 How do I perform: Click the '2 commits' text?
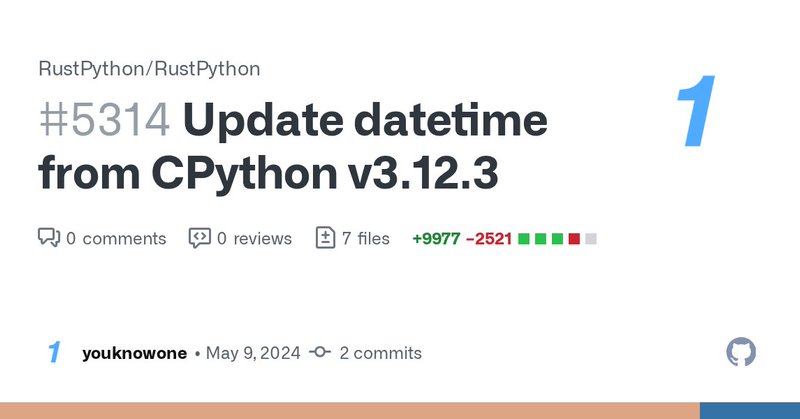[x=381, y=353]
